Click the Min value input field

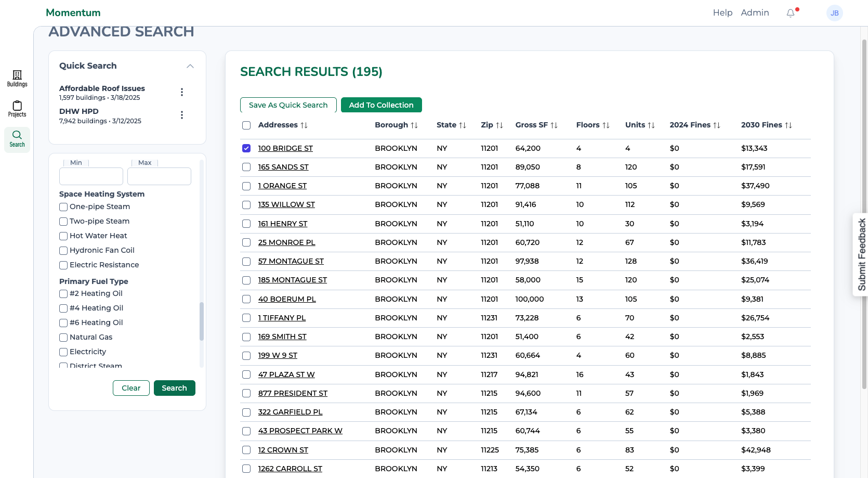coord(91,176)
